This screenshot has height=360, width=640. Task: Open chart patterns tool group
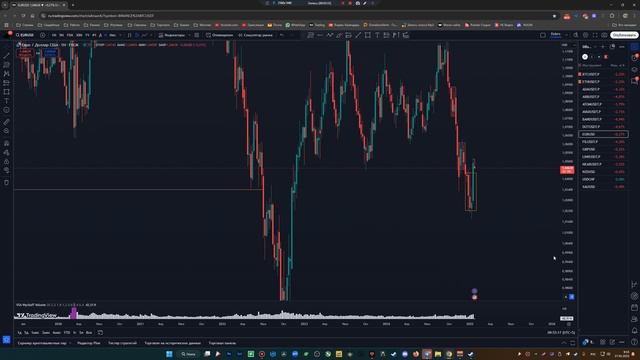(x=7, y=73)
